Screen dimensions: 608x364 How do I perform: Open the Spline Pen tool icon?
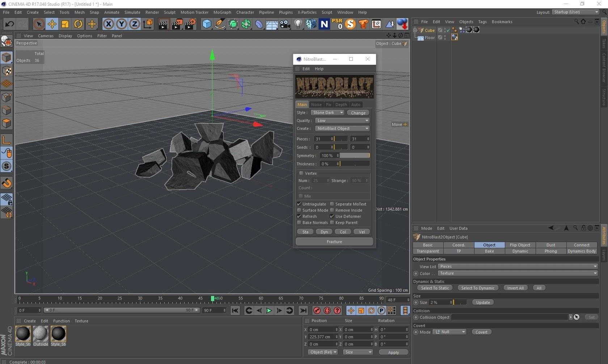[x=220, y=24]
